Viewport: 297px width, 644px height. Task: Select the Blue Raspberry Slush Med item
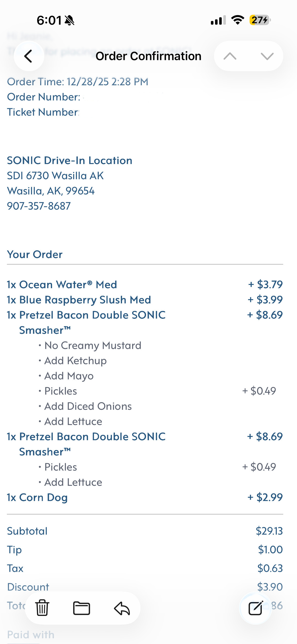click(x=79, y=300)
